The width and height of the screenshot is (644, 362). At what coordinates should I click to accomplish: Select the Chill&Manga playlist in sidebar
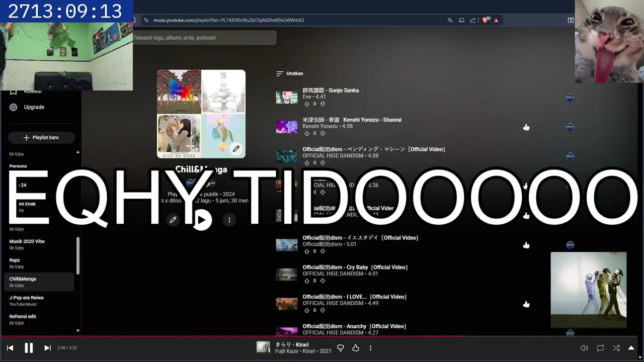click(39, 282)
